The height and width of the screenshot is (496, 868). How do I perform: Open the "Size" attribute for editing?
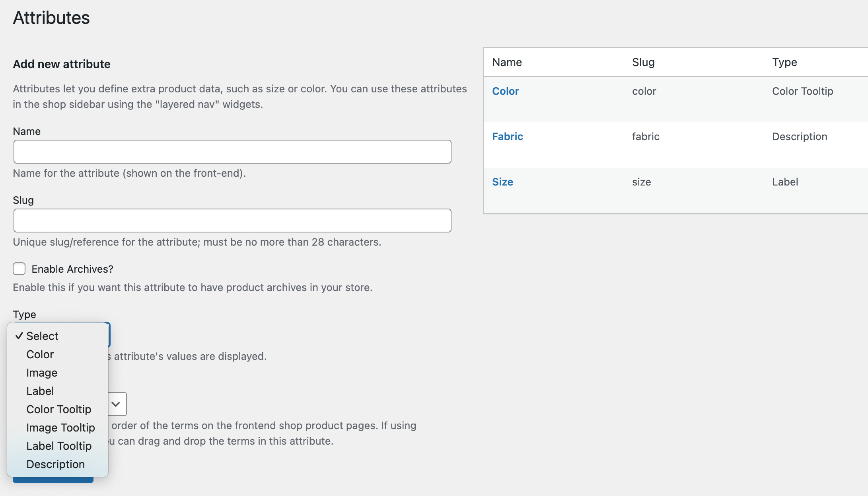pyautogui.click(x=503, y=182)
